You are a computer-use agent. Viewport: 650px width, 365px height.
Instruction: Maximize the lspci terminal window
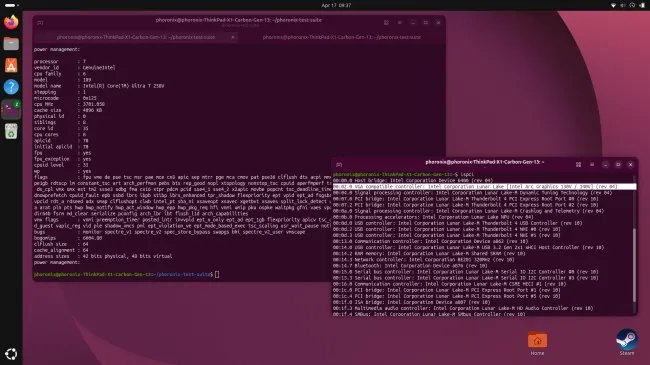click(x=618, y=165)
